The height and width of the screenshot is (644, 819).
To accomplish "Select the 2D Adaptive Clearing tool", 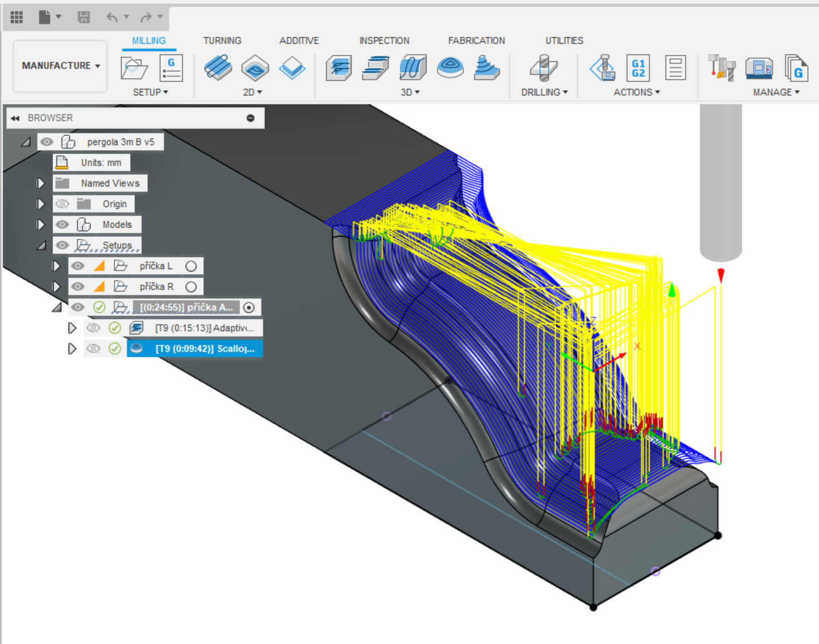I will 218,68.
